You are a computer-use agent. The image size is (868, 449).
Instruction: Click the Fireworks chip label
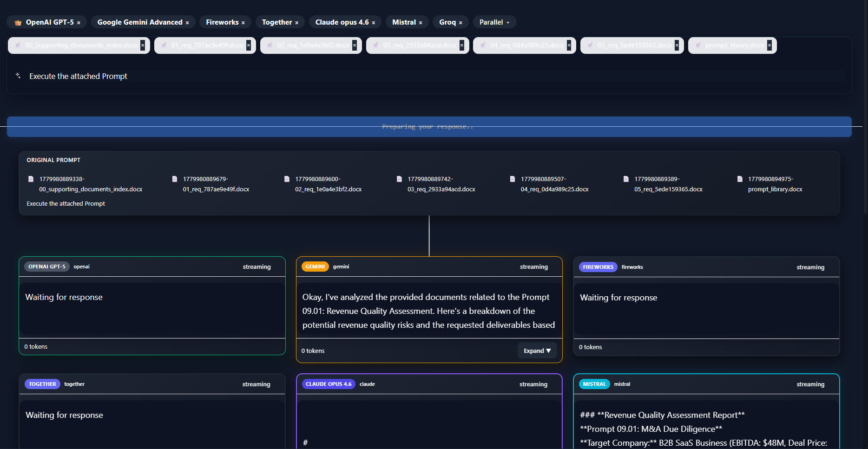coord(222,22)
